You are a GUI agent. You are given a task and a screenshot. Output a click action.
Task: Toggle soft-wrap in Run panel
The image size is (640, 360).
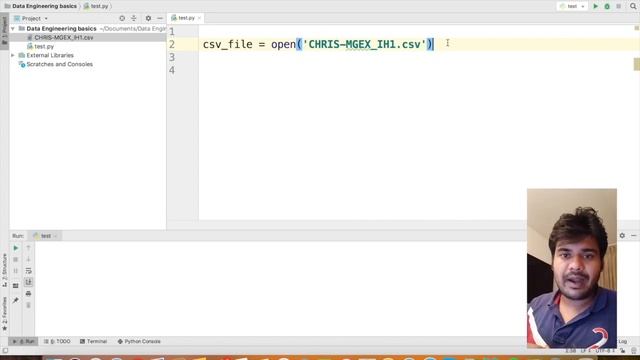tap(28, 271)
